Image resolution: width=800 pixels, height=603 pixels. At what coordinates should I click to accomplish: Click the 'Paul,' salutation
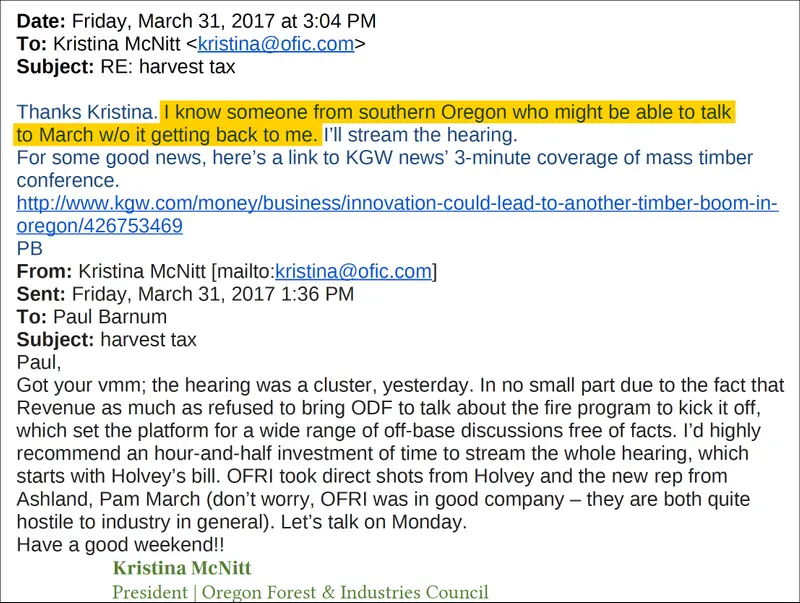[x=38, y=363]
